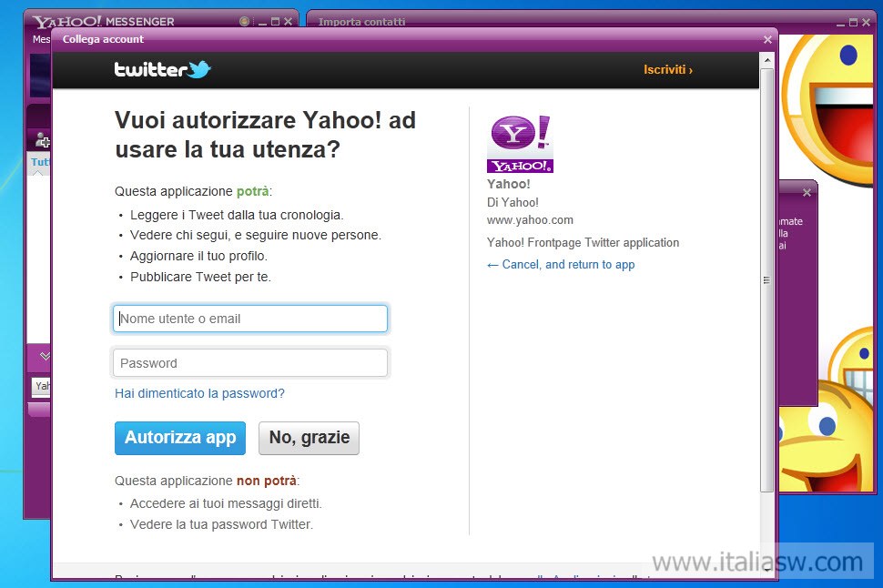
Task: Close the Importa contatti window
Action: tap(866, 22)
